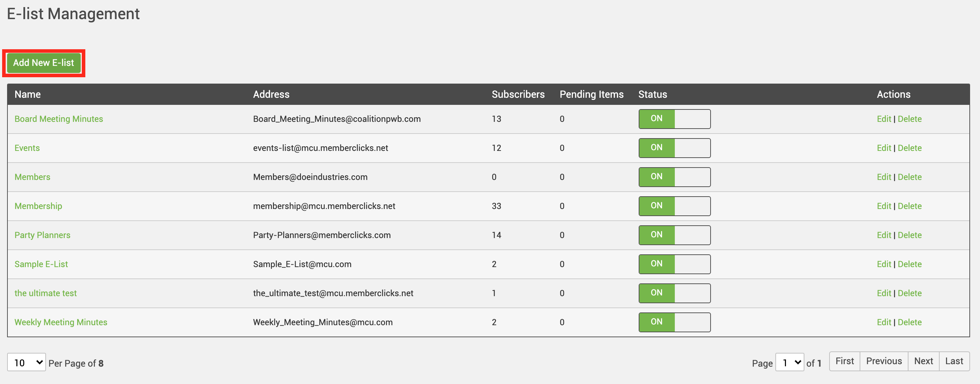Click the Subscribers column header
The width and height of the screenshot is (980, 384).
(518, 94)
